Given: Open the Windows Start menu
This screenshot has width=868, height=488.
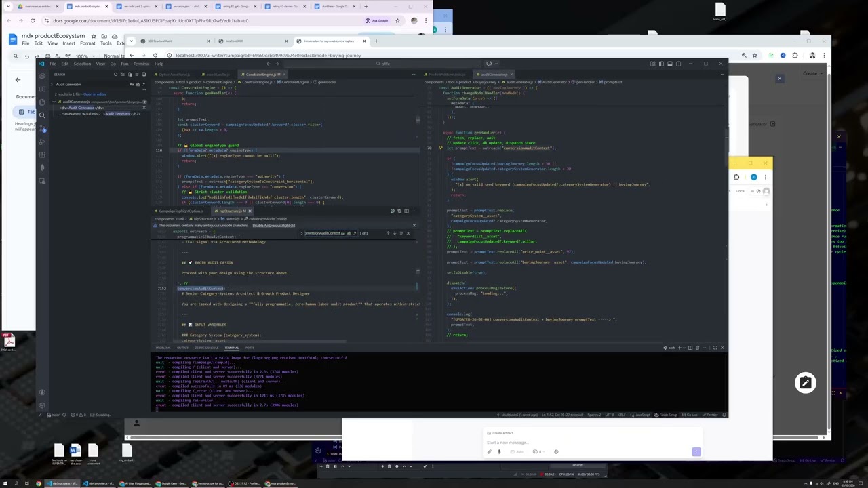Looking at the screenshot, I should tap(6, 483).
